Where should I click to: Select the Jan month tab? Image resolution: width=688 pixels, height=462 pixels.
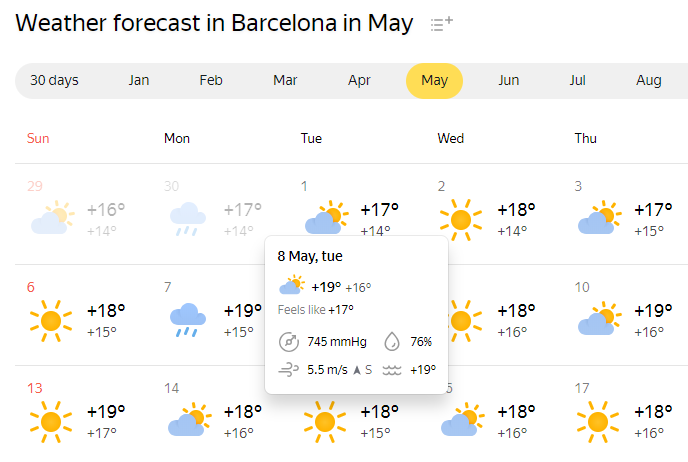[x=139, y=81]
